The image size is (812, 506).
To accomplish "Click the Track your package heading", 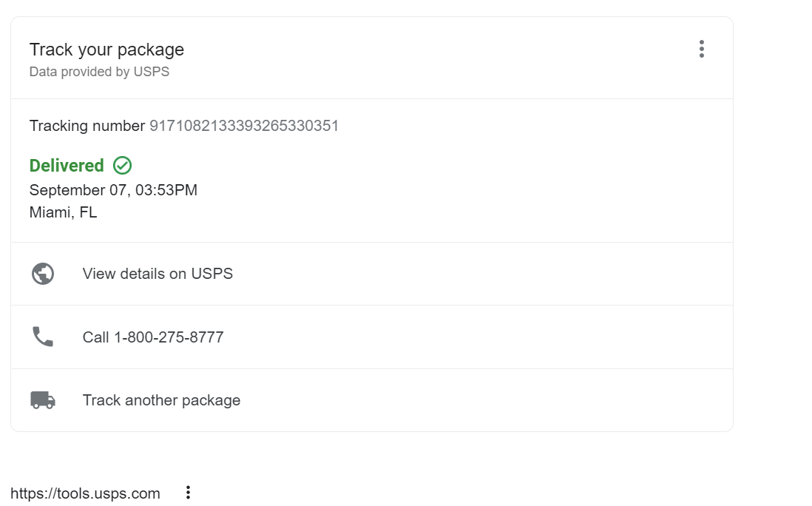I will [106, 50].
